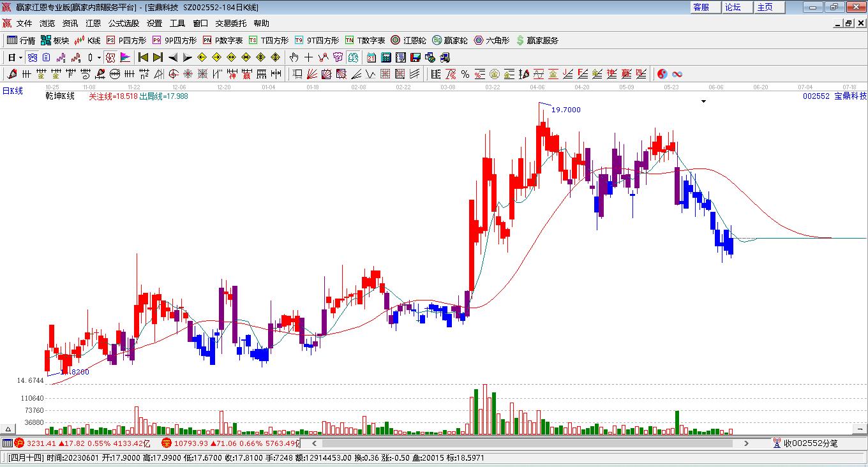The height and width of the screenshot is (467, 868).
Task: Click the horizontal scrollbar left arrow
Action: click(x=314, y=443)
